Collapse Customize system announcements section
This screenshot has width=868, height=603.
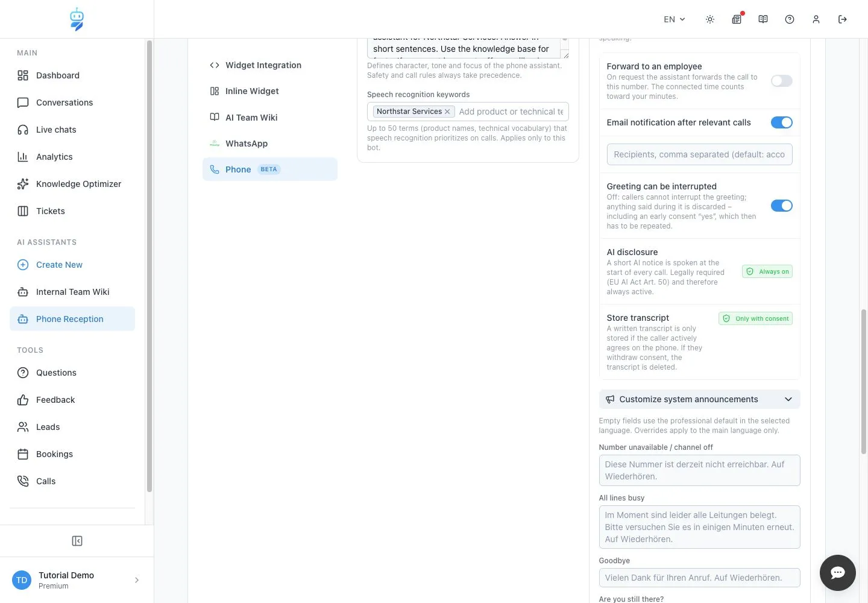(x=699, y=399)
